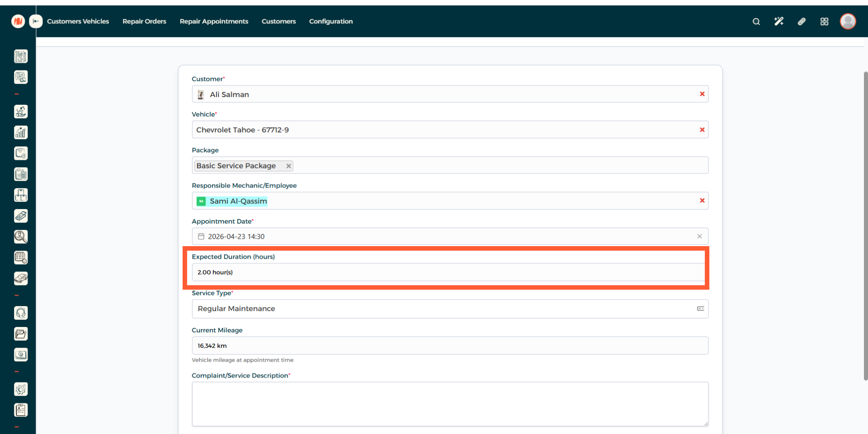
Task: Clear the appointment date value
Action: [699, 236]
